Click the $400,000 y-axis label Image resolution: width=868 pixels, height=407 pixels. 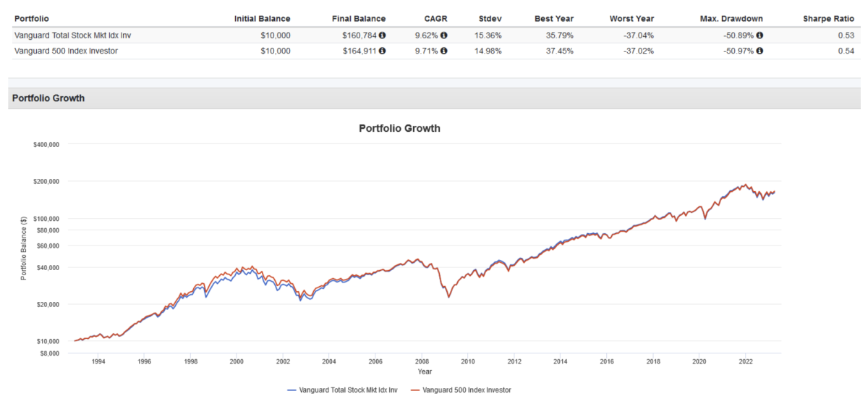[x=46, y=145]
